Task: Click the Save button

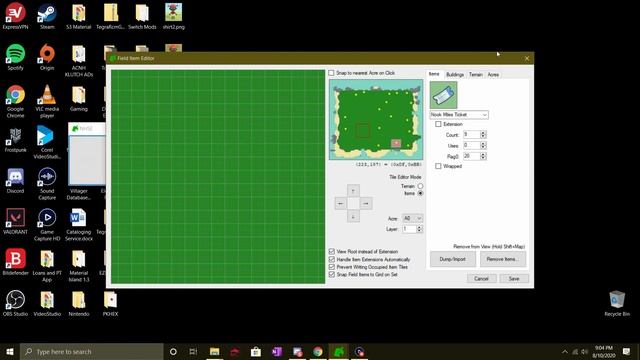Action: point(514,279)
